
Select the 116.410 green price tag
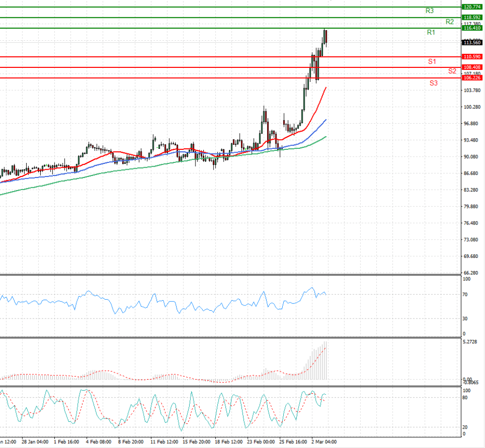(472, 28)
